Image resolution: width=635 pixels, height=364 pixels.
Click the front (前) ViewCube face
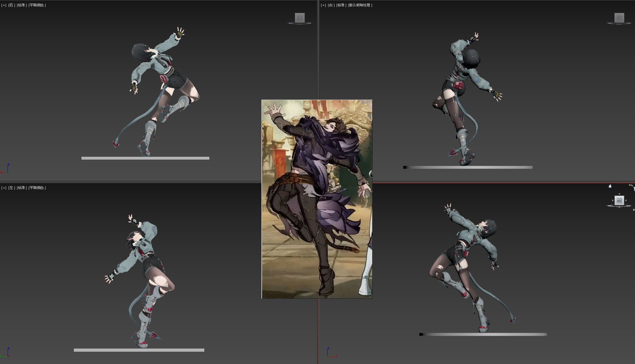[x=619, y=200]
